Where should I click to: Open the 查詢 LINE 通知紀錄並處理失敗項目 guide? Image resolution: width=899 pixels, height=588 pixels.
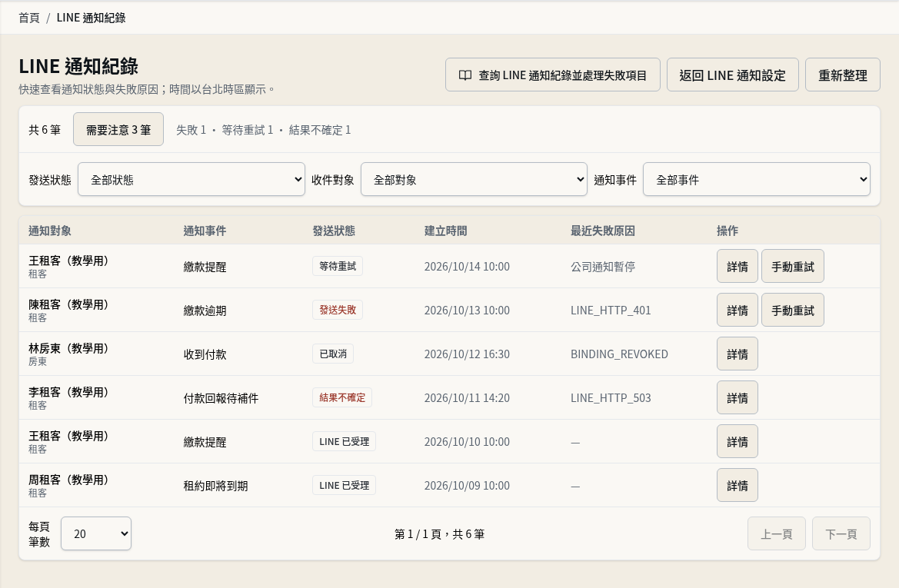(x=553, y=75)
